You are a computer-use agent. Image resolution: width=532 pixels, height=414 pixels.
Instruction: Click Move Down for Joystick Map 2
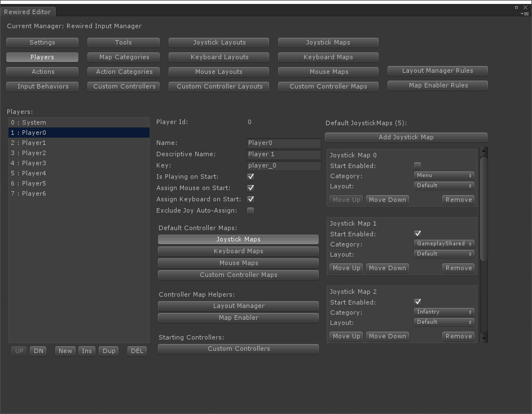click(388, 336)
